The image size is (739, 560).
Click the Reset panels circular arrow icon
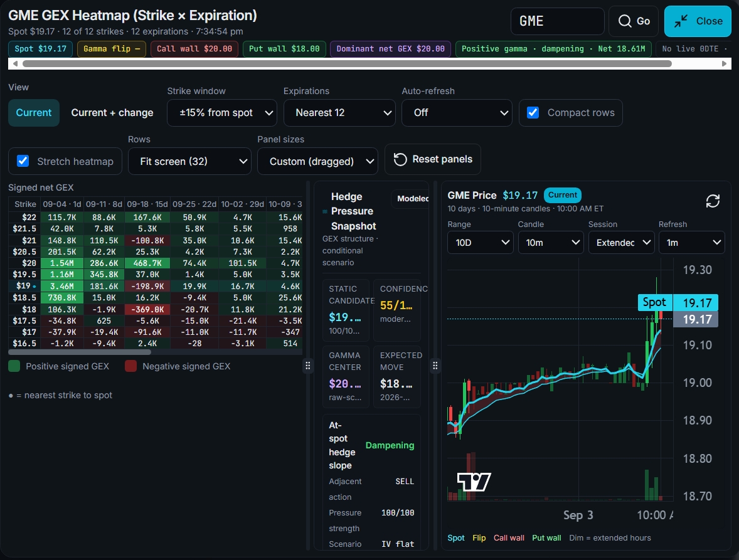pos(400,159)
